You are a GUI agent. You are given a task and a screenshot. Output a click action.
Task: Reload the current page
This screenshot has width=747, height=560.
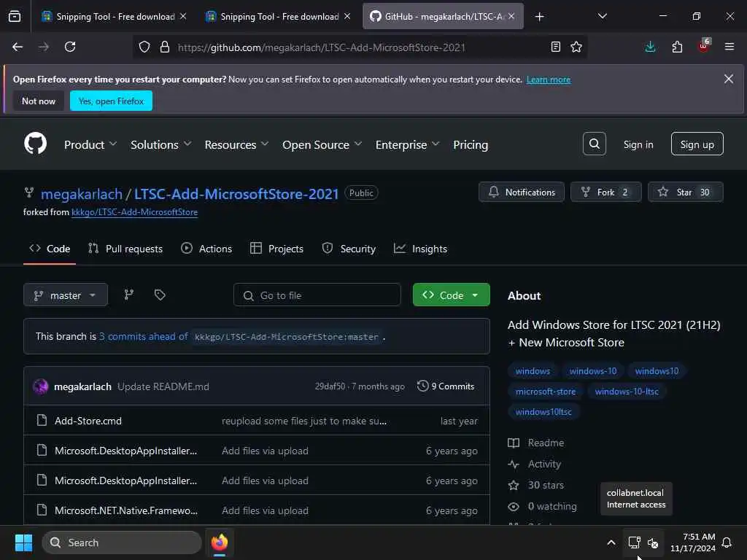tap(70, 47)
